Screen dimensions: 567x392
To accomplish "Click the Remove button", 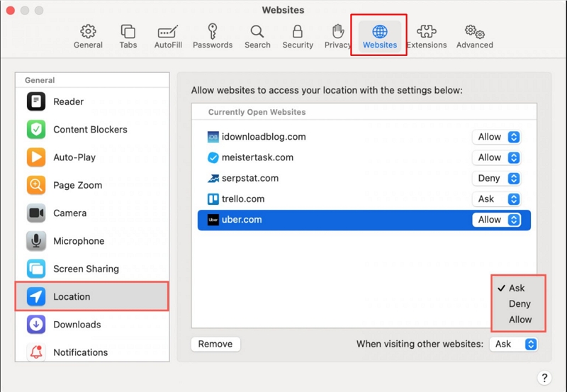I will [x=215, y=344].
